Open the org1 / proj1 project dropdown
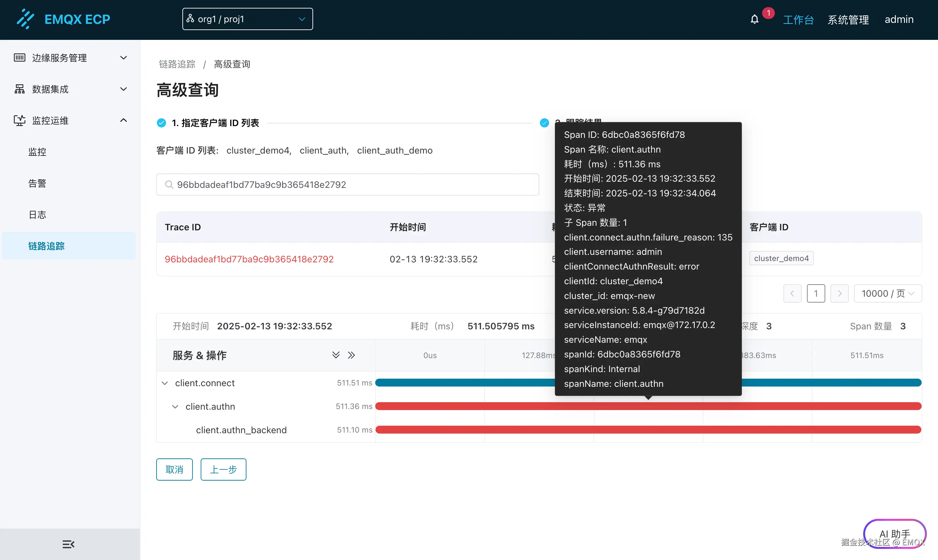This screenshot has width=938, height=560. [247, 19]
